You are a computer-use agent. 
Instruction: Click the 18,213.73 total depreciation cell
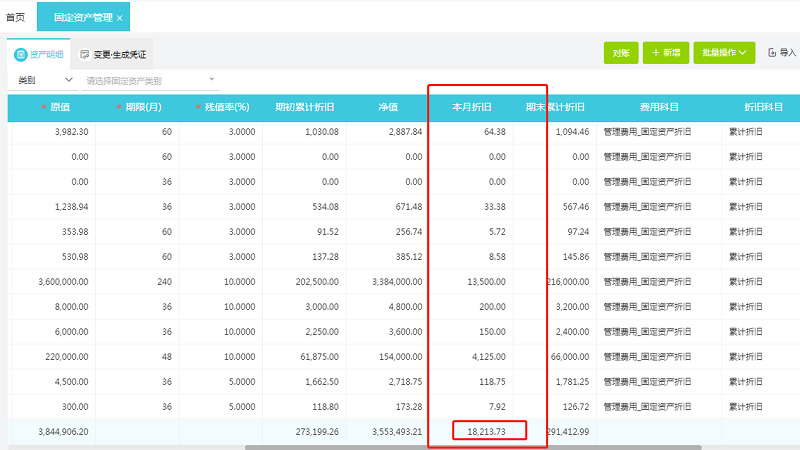(x=486, y=432)
